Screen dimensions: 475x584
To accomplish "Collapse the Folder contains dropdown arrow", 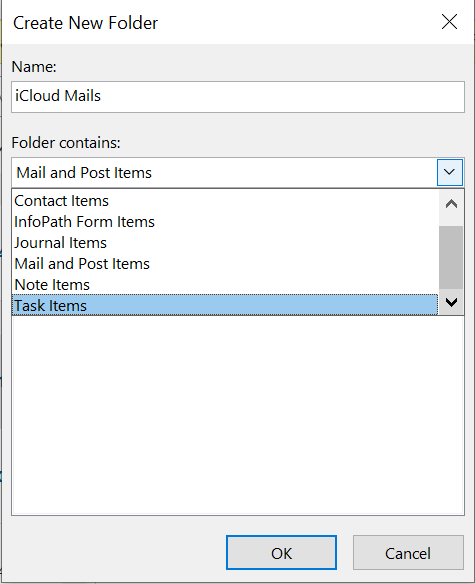I will [x=450, y=172].
